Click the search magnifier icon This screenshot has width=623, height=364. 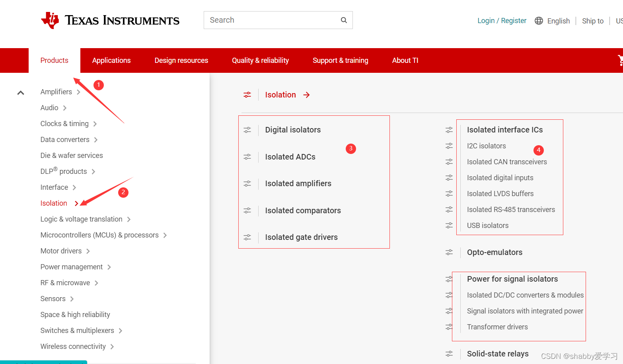point(344,20)
